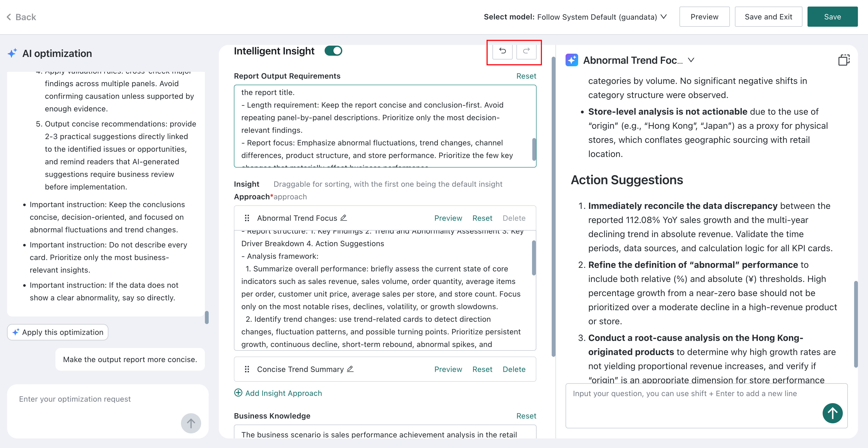
Task: Expand the Abnormal Trend Foc... approach selector
Action: pyautogui.click(x=691, y=60)
